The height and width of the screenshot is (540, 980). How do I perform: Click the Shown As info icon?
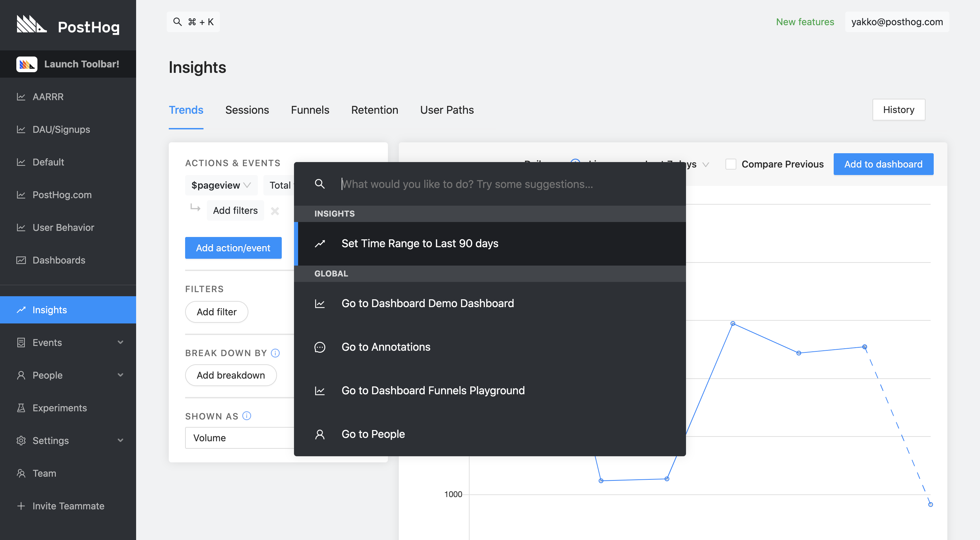pos(246,416)
